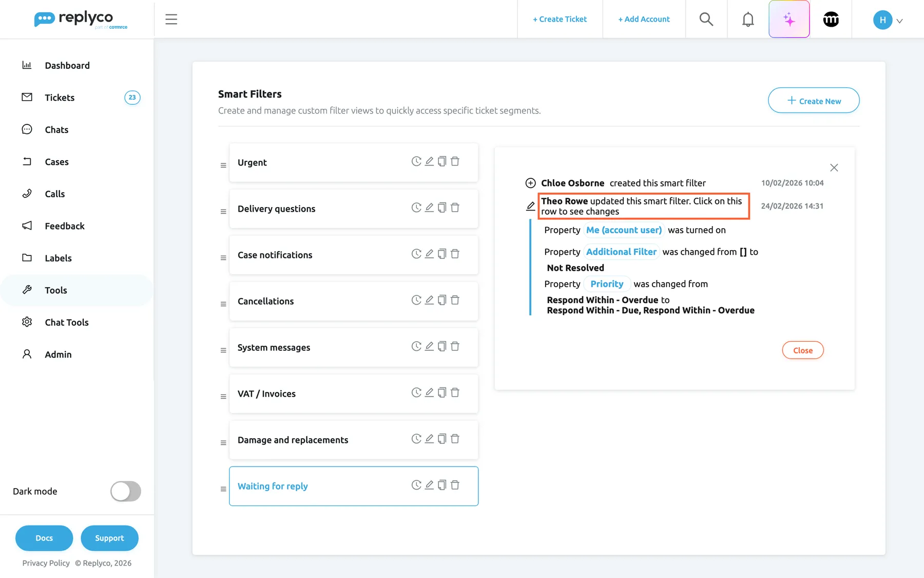Screen dimensions: 924x578
Task: Duplicate the Case notifications filter
Action: 442,254
